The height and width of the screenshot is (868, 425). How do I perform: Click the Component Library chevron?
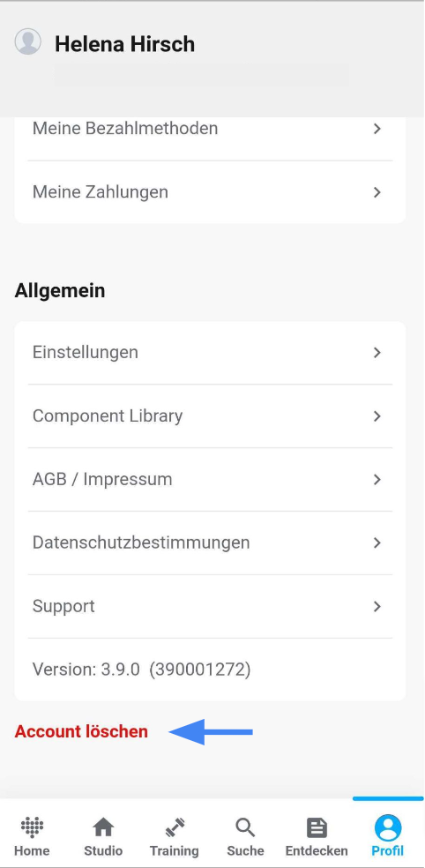coord(377,415)
